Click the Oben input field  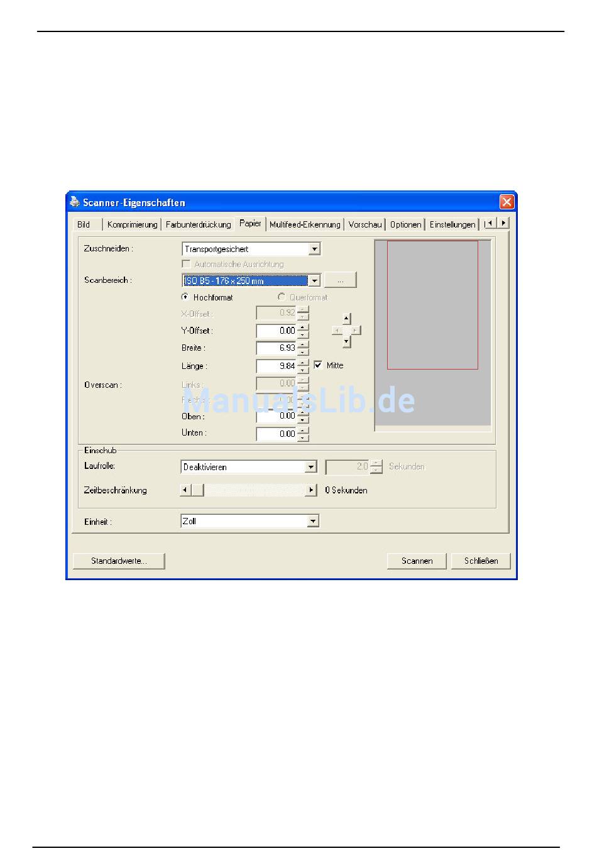click(277, 416)
